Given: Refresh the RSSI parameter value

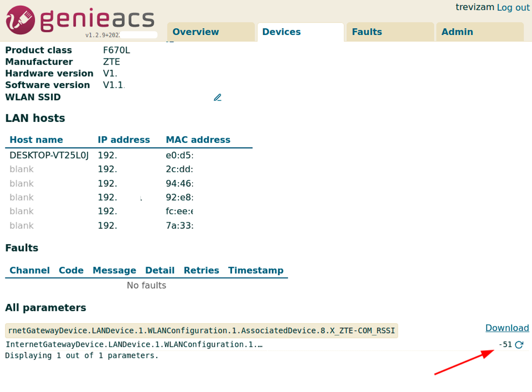Looking at the screenshot, I should [x=519, y=345].
